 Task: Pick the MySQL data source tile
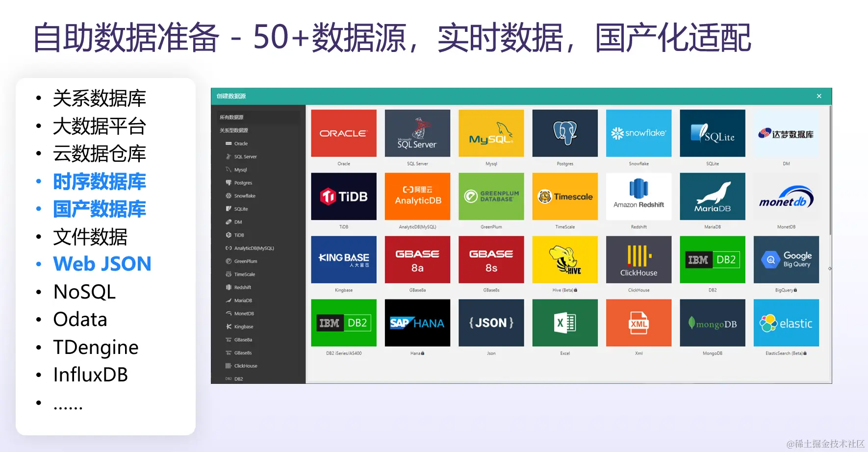tap(491, 133)
